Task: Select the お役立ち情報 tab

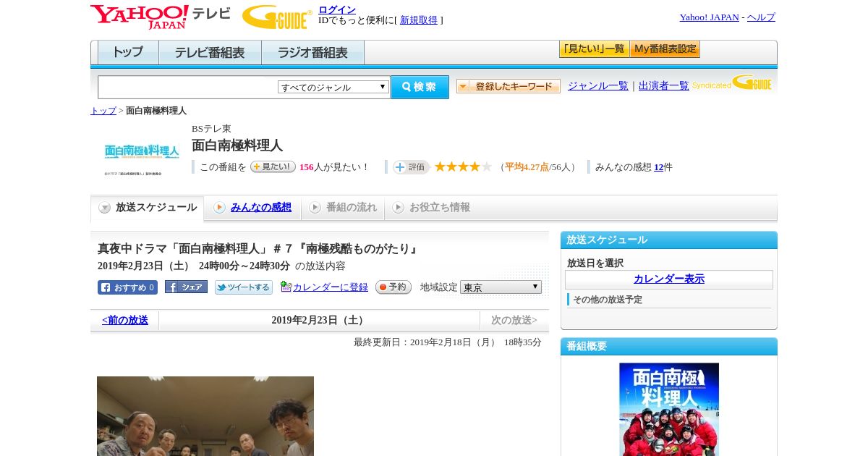Action: click(x=431, y=208)
